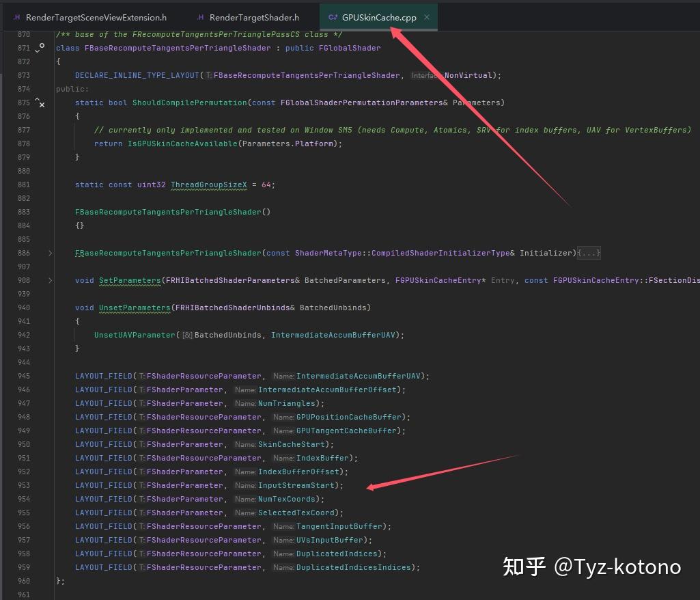700x600 pixels.
Task: Click the underlined LAYOUT_FIELD macro on line 945
Action: point(103,376)
